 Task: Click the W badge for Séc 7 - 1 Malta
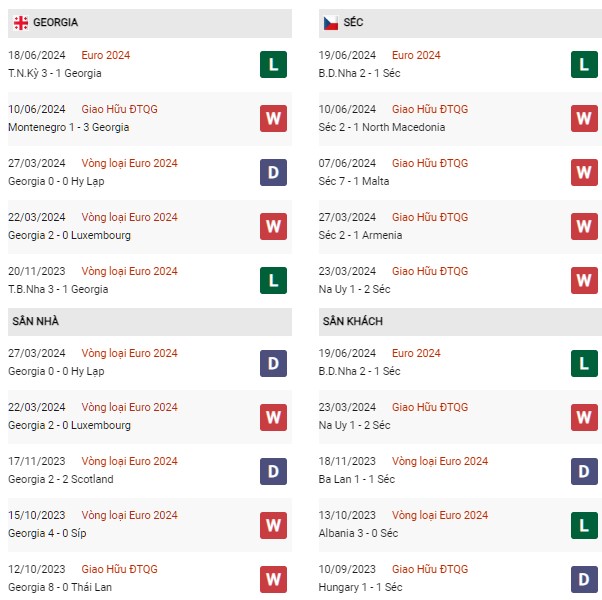[x=584, y=172]
